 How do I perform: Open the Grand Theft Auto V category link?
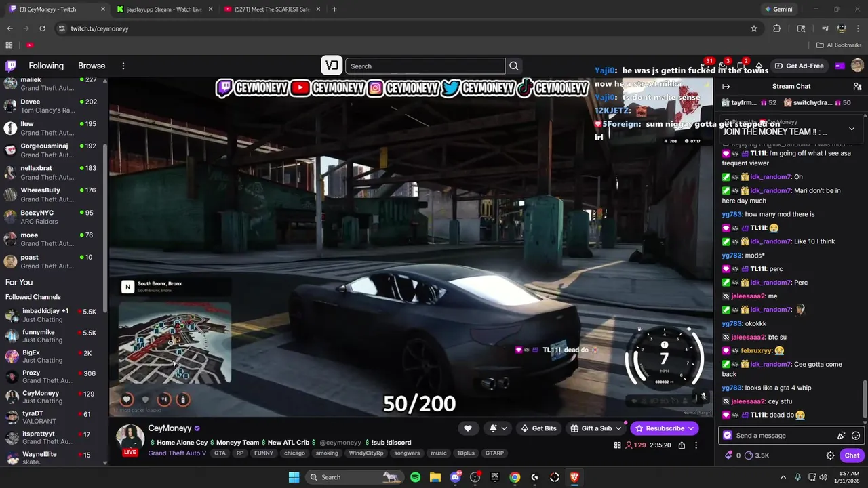(x=177, y=453)
